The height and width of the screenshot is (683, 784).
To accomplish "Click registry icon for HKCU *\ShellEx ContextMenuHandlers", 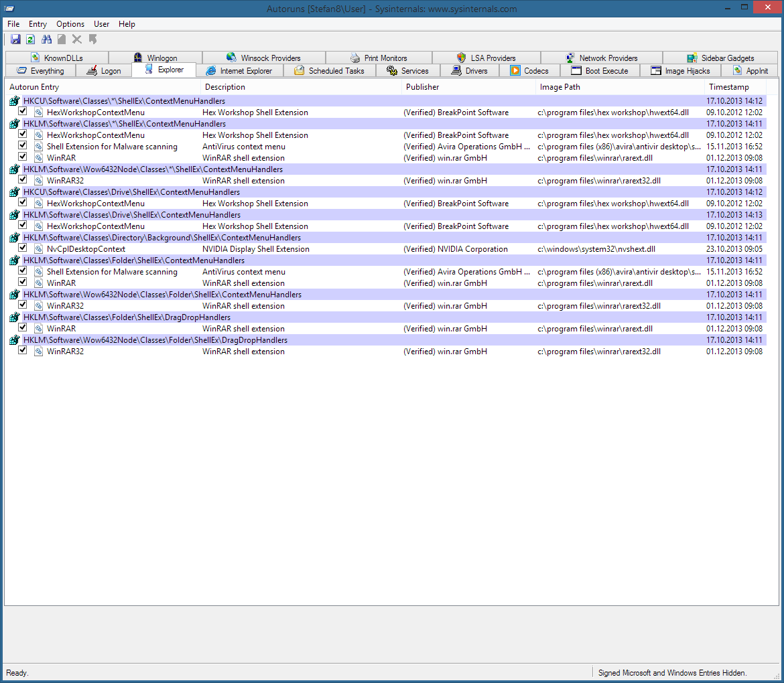I will [15, 101].
